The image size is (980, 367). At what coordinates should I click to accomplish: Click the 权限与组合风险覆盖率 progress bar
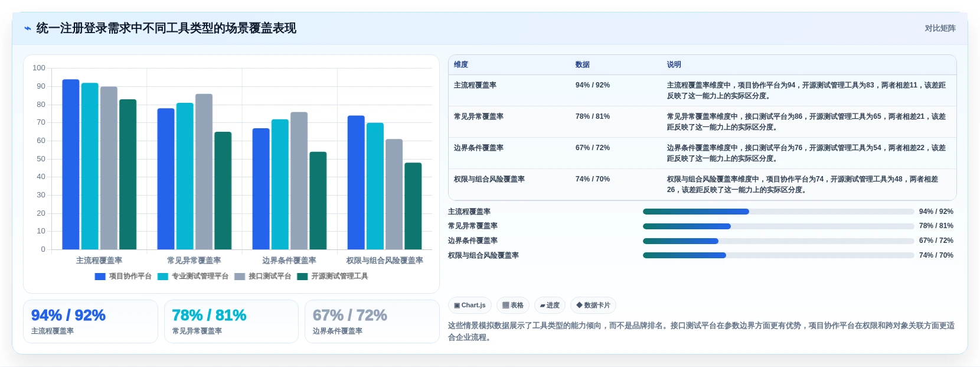pos(778,255)
